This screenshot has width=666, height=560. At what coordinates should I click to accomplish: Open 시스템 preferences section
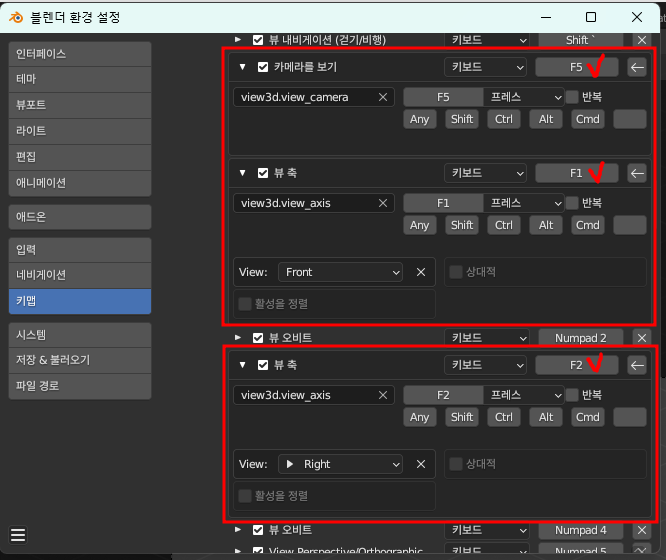click(x=80, y=335)
